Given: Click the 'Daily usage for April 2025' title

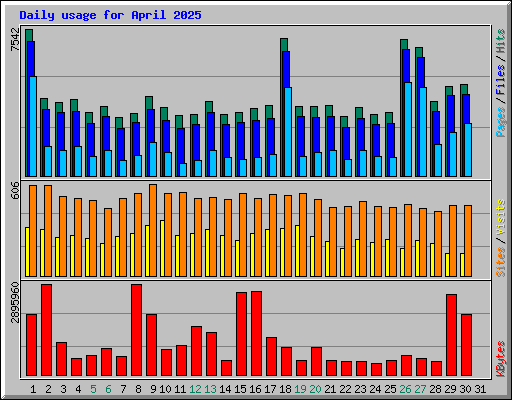Looking at the screenshot, I should [110, 15].
